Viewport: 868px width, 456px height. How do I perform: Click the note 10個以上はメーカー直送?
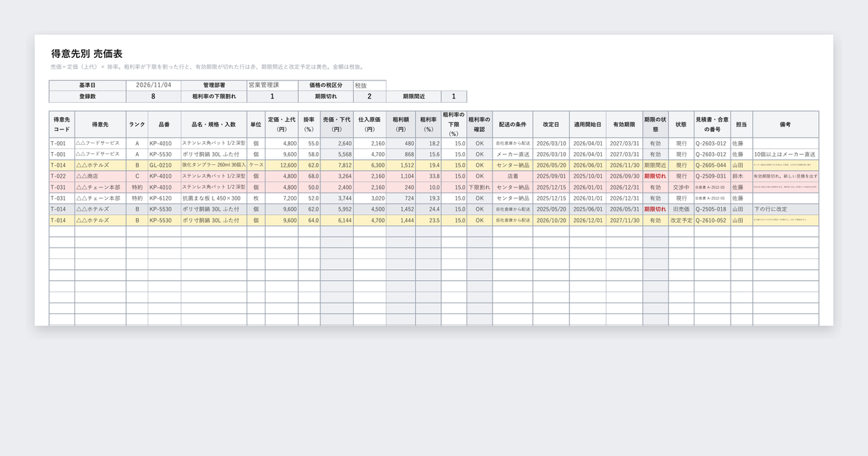click(x=786, y=154)
